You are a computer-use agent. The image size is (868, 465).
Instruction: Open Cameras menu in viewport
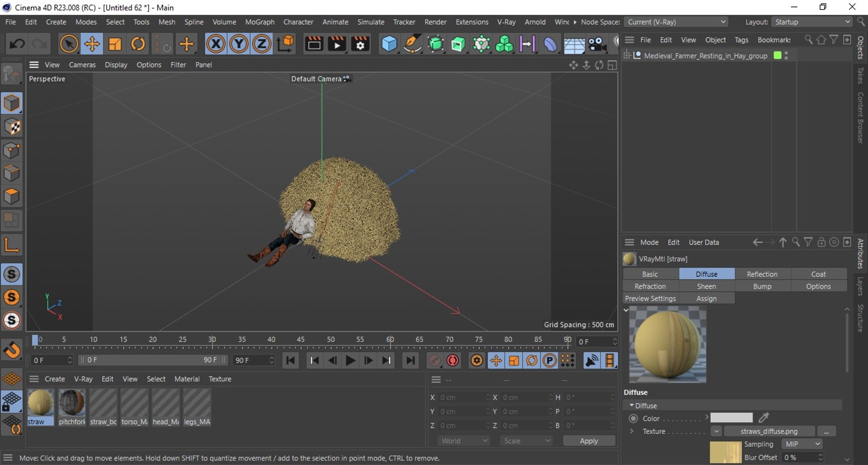pyautogui.click(x=82, y=65)
